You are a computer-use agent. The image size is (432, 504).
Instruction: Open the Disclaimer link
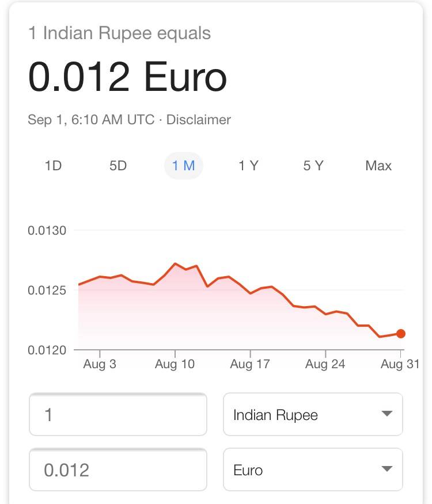[x=199, y=120]
